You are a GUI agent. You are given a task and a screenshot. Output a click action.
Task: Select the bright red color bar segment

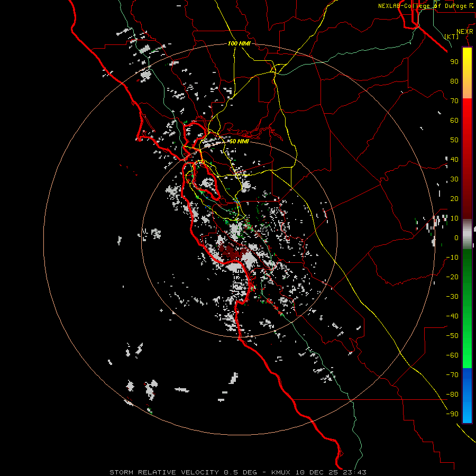click(467, 111)
